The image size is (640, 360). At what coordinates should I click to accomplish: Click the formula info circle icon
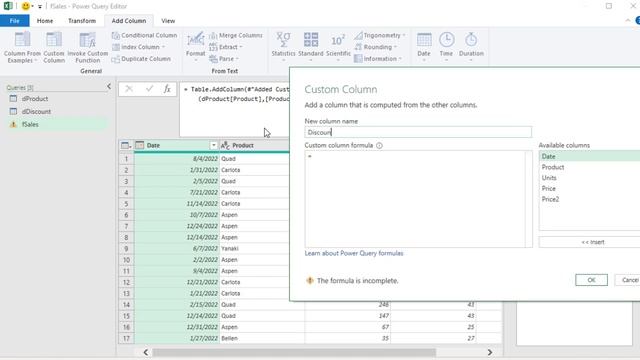click(379, 145)
